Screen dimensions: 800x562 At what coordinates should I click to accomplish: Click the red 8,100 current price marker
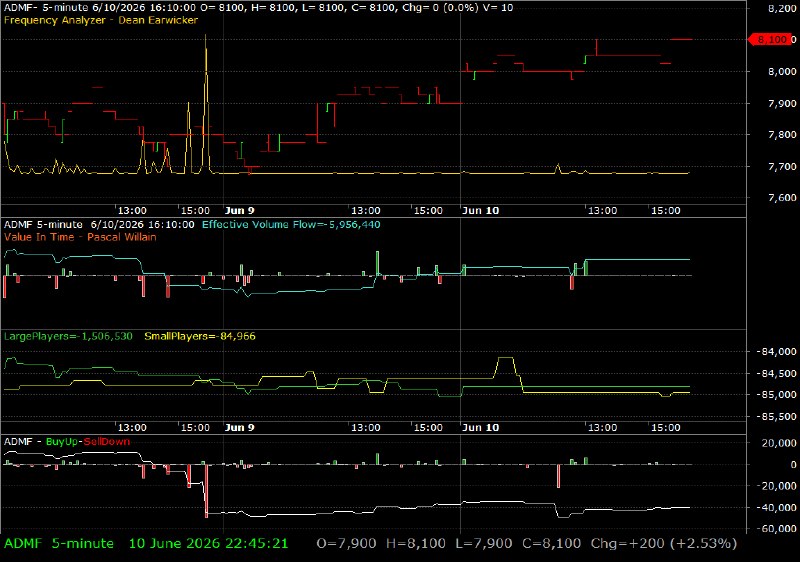pyautogui.click(x=771, y=39)
